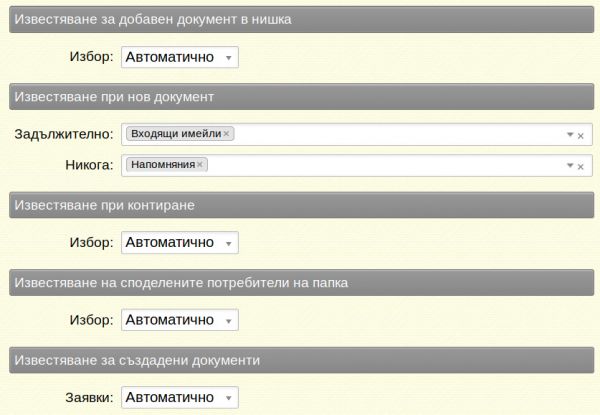Remove the Входящи имейли tag

tap(227, 134)
